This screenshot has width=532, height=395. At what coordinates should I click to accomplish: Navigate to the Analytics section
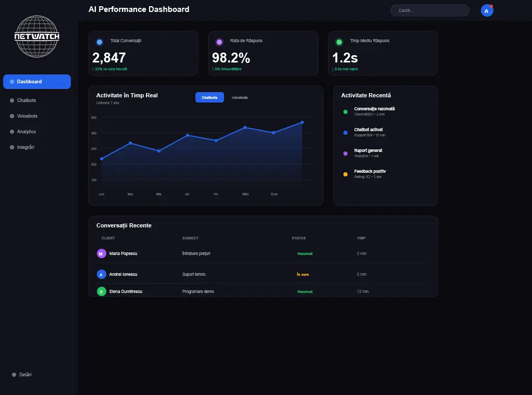[27, 132]
